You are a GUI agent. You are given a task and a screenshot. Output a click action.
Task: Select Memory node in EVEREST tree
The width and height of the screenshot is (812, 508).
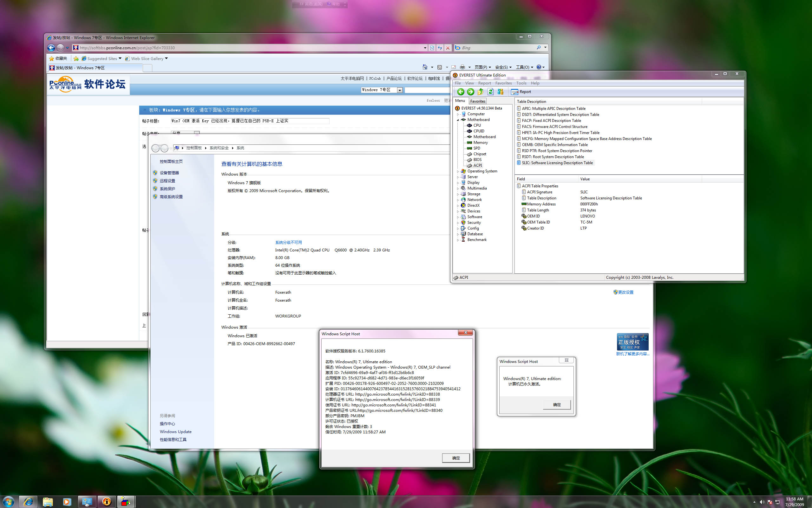point(480,143)
